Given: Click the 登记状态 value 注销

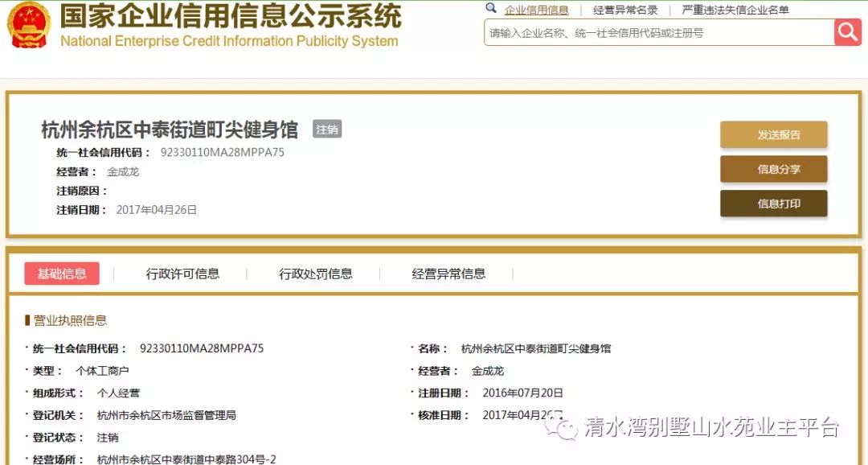Looking at the screenshot, I should pyautogui.click(x=108, y=438).
